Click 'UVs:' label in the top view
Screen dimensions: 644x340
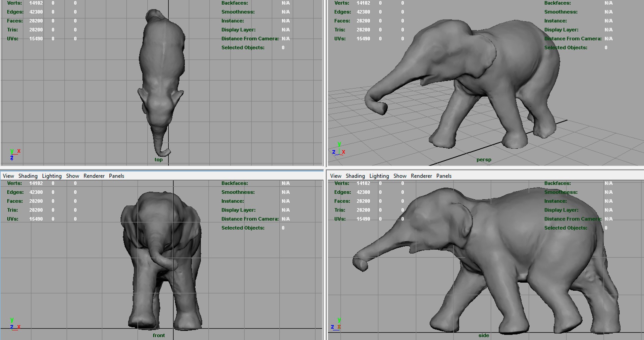pos(13,39)
